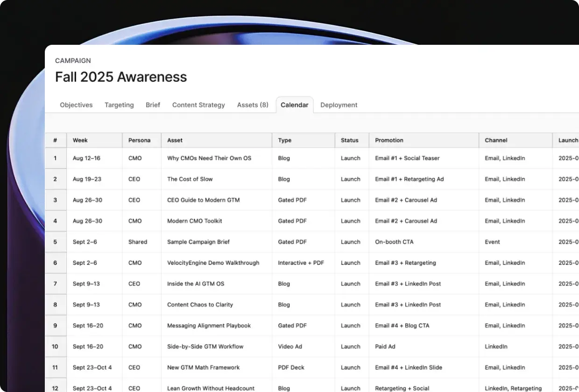
Task: Select the "Shared" persona cell
Action: click(141, 242)
